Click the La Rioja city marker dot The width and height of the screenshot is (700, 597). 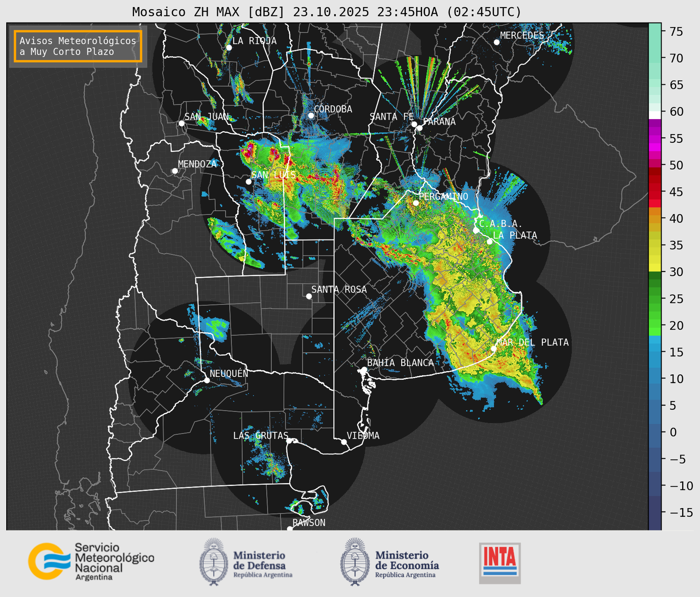coord(229,48)
